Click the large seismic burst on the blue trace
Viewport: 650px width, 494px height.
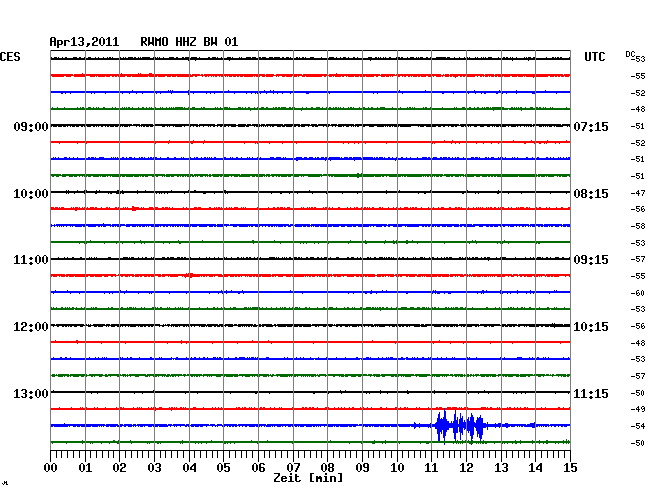click(x=460, y=426)
